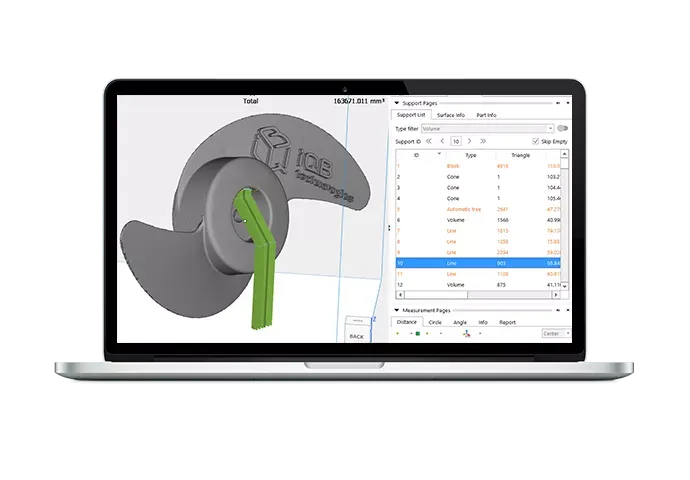Click the panel splitter handle beside the viewport
Image resolution: width=690 pixels, height=480 pixels.
(x=389, y=228)
